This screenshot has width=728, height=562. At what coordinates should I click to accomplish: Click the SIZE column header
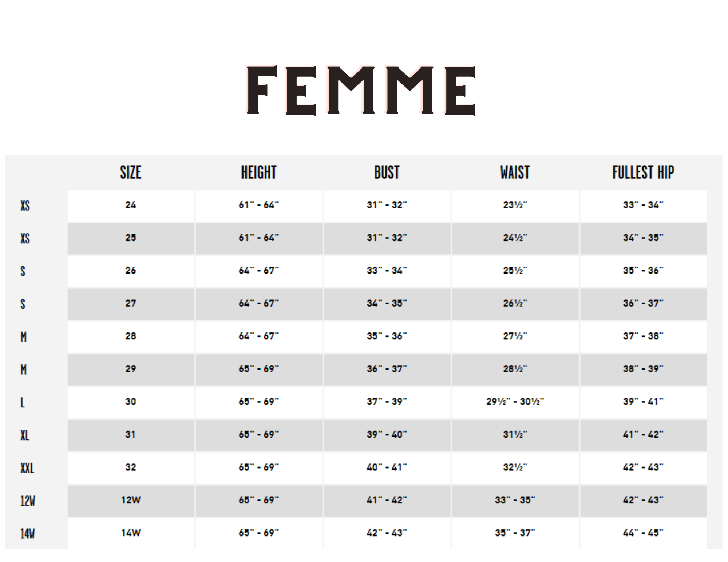point(131,172)
